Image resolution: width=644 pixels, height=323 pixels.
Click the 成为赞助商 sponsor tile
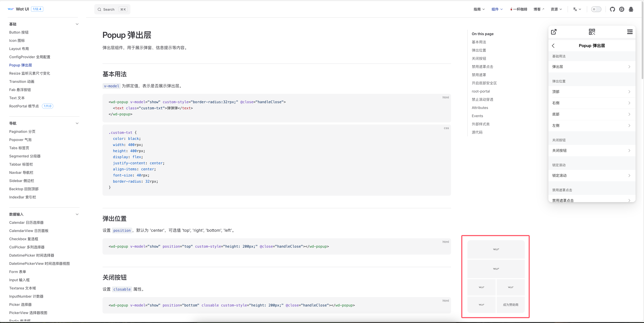(x=510, y=305)
